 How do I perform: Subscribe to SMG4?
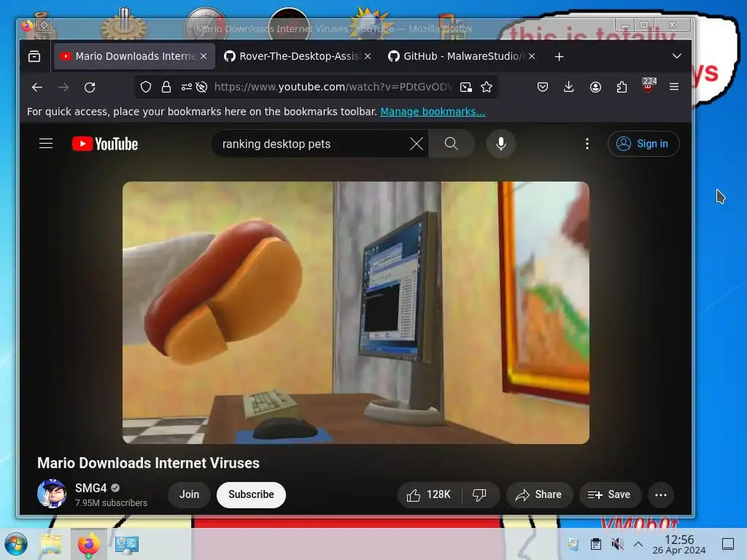251,495
